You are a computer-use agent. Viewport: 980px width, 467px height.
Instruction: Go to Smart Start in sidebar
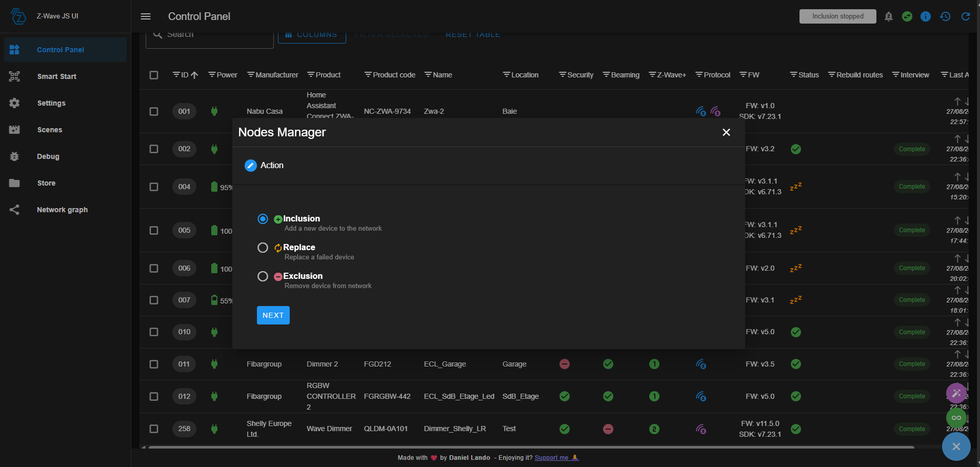pos(56,76)
